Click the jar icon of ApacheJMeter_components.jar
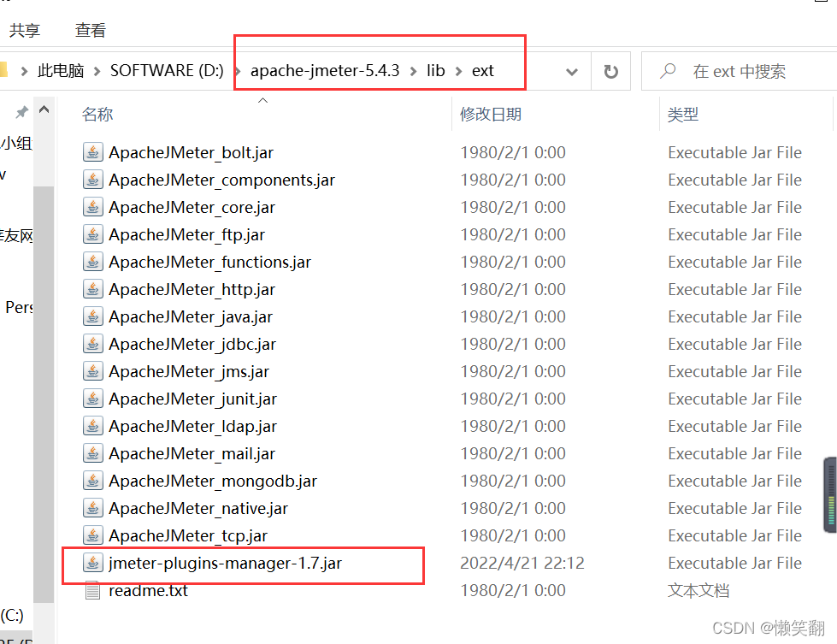The image size is (837, 644). [93, 180]
